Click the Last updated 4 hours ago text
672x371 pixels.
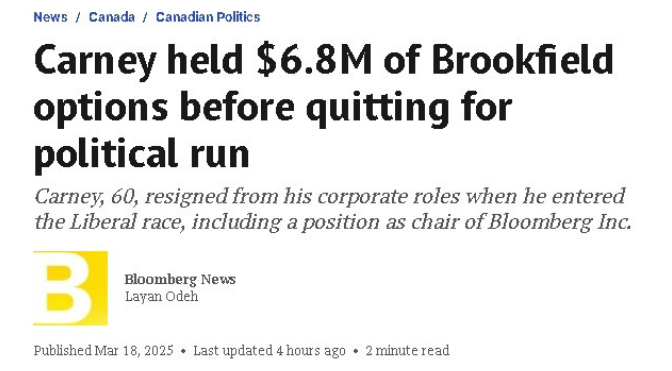(x=270, y=350)
